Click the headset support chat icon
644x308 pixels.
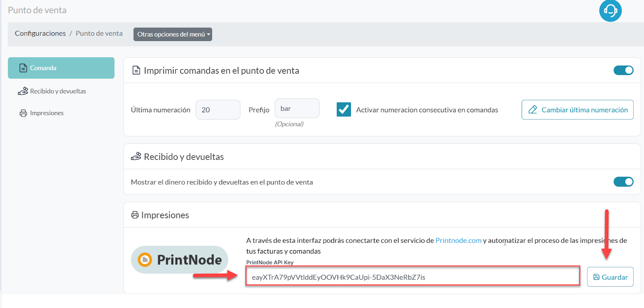610,10
